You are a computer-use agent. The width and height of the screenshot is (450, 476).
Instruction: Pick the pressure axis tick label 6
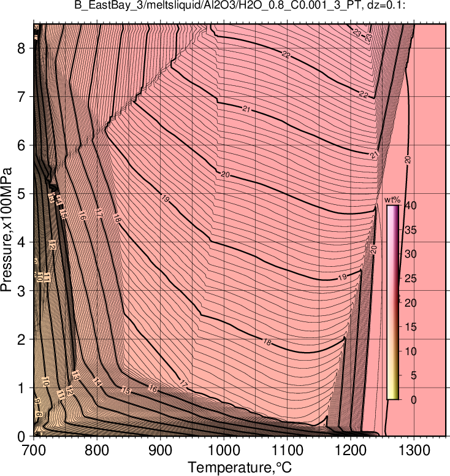[21, 145]
